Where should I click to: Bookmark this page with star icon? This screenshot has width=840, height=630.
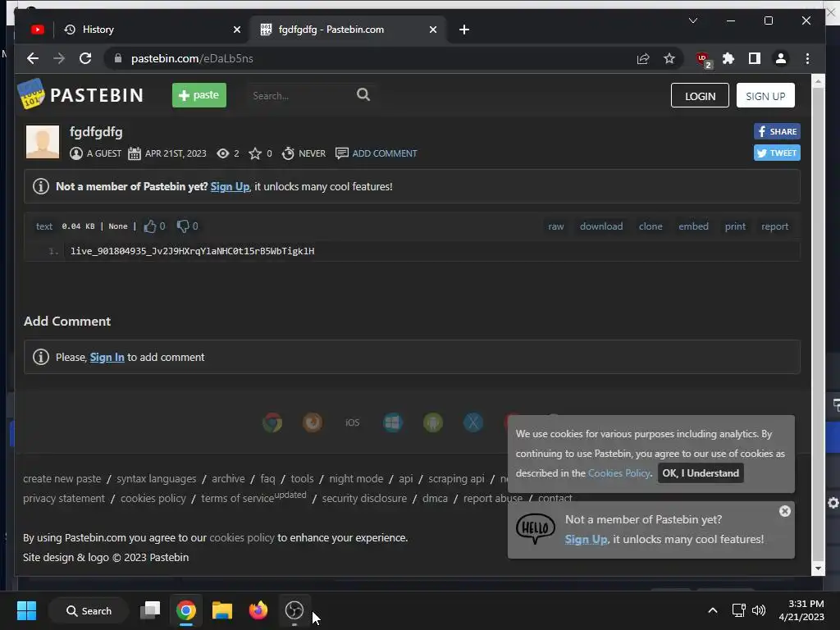pyautogui.click(x=669, y=58)
